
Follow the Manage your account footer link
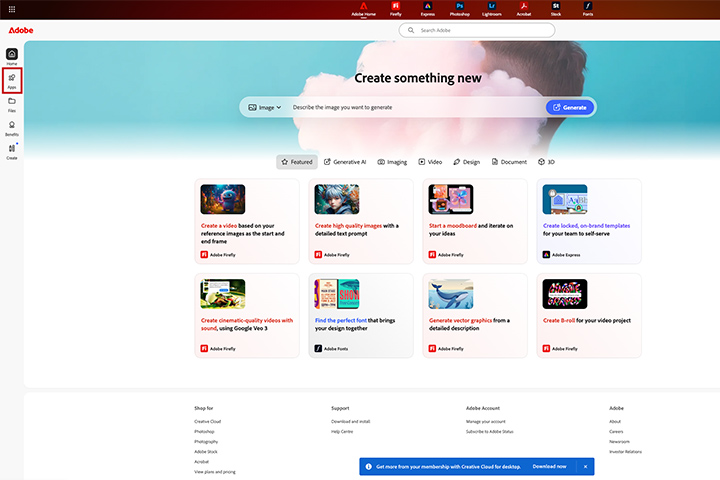coord(486,421)
